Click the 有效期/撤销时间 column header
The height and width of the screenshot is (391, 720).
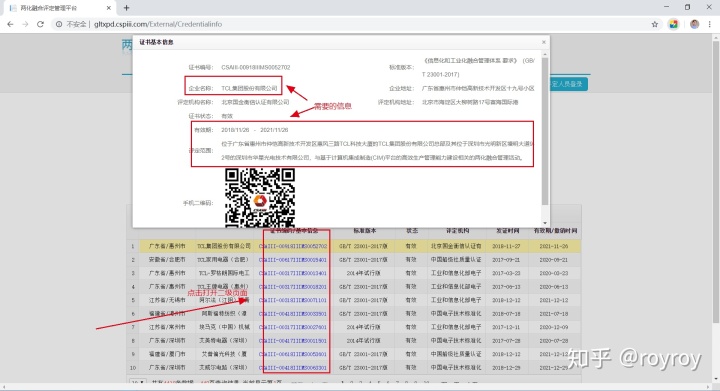(555, 231)
